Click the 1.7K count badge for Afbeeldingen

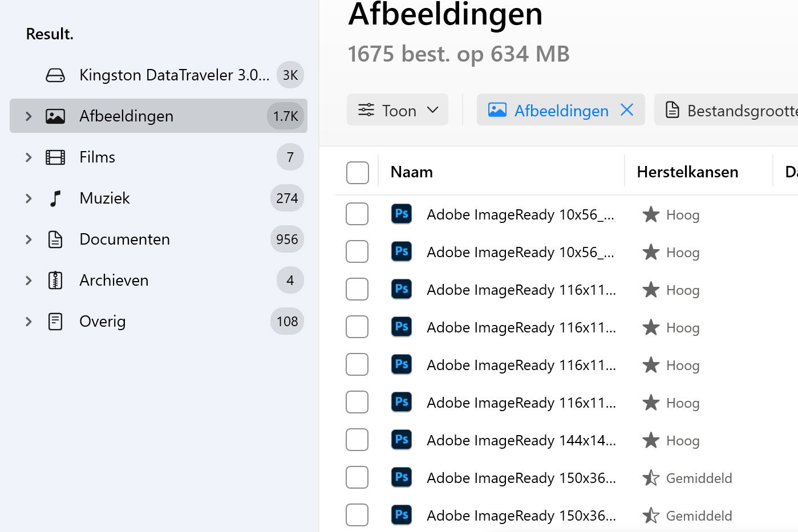(286, 116)
